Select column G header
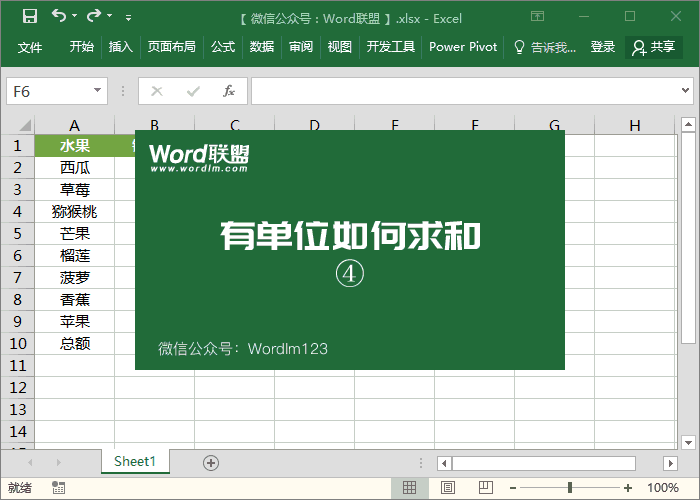 point(554,125)
